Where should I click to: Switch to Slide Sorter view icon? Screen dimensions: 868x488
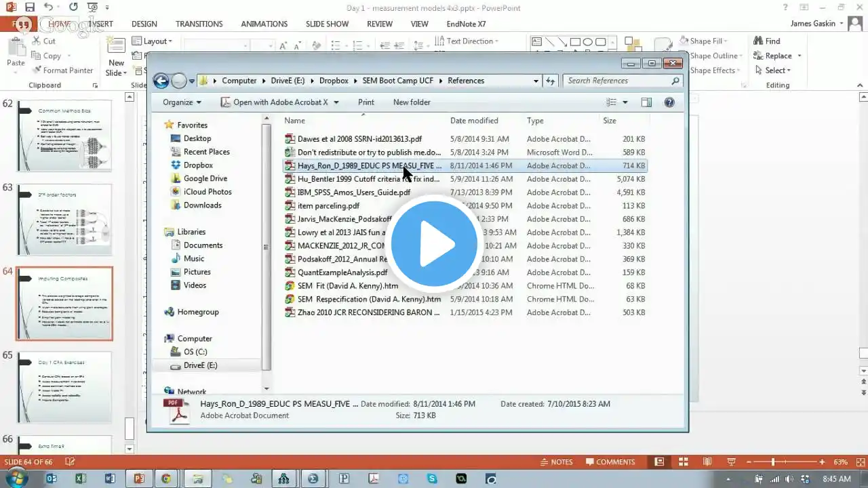(683, 462)
